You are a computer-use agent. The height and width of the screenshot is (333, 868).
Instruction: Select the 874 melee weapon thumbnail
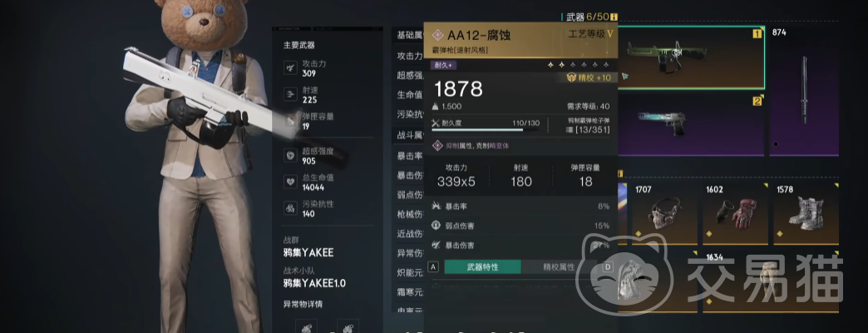point(804,92)
